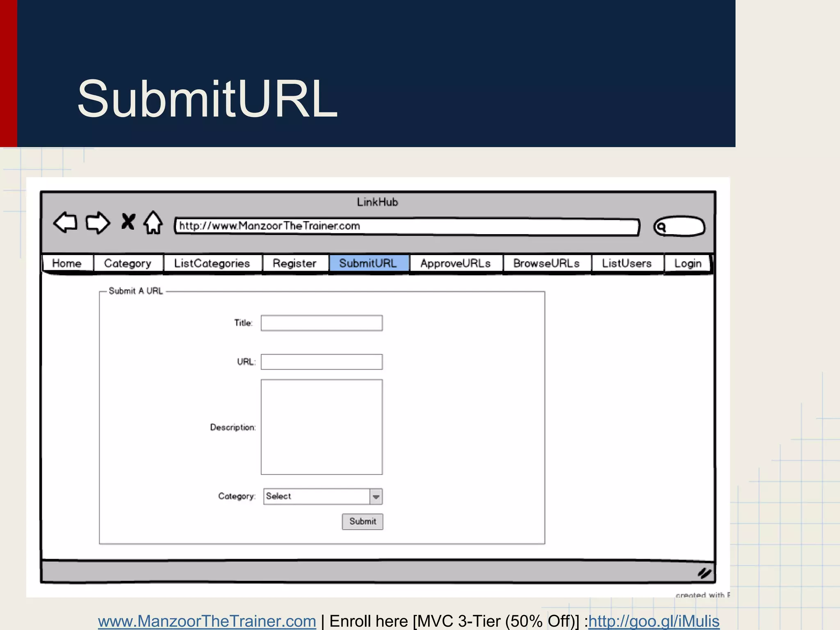Image resolution: width=840 pixels, height=630 pixels.
Task: Focus the URL input field
Action: tap(322, 362)
